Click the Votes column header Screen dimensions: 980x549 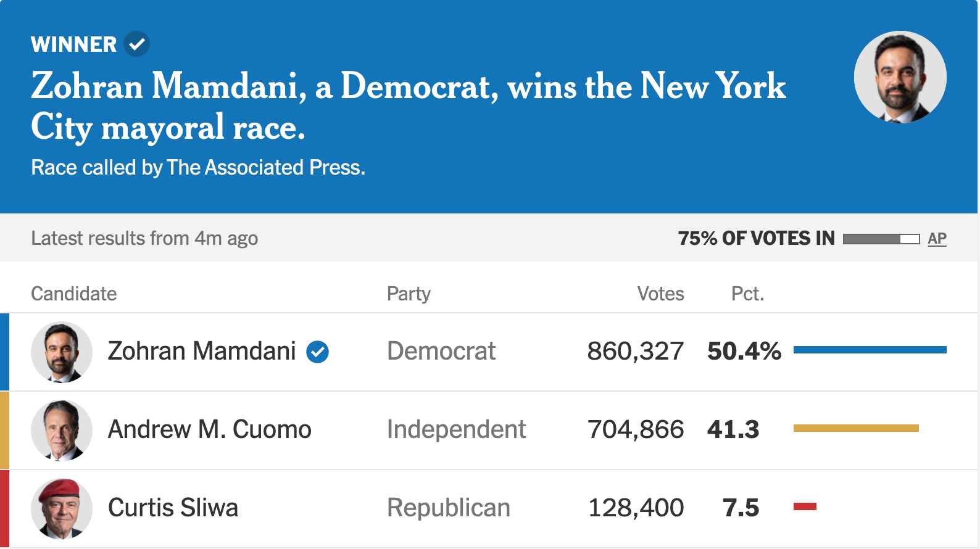[x=660, y=294]
